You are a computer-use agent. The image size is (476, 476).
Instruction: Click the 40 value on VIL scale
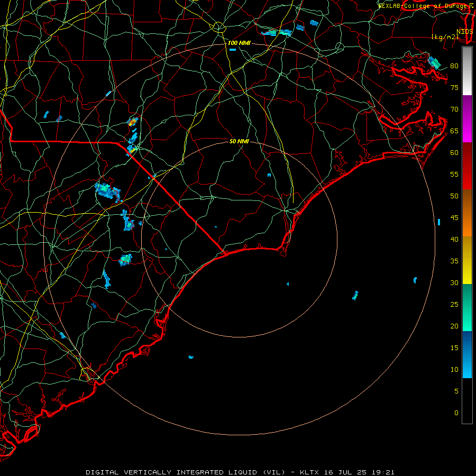[454, 240]
